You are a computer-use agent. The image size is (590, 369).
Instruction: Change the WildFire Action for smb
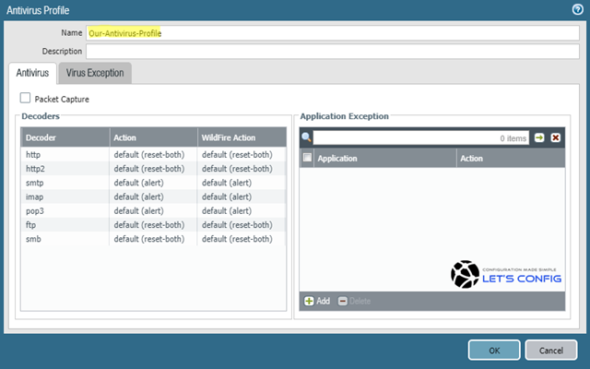(242, 239)
